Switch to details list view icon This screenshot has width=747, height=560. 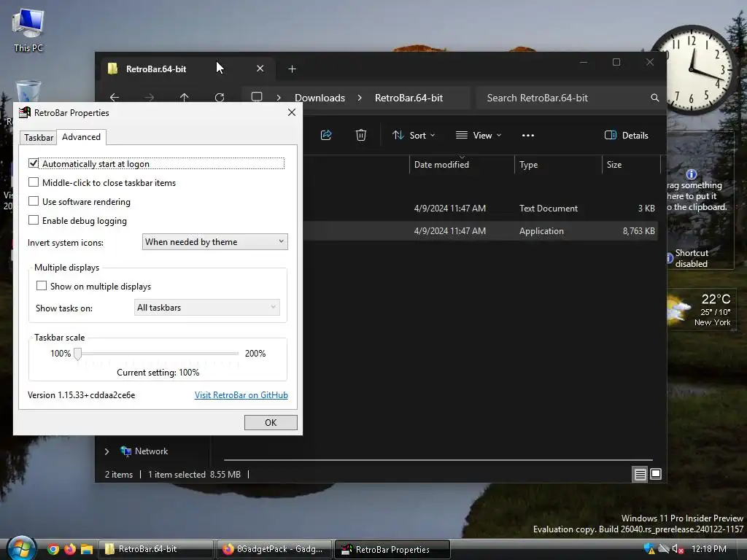point(640,474)
